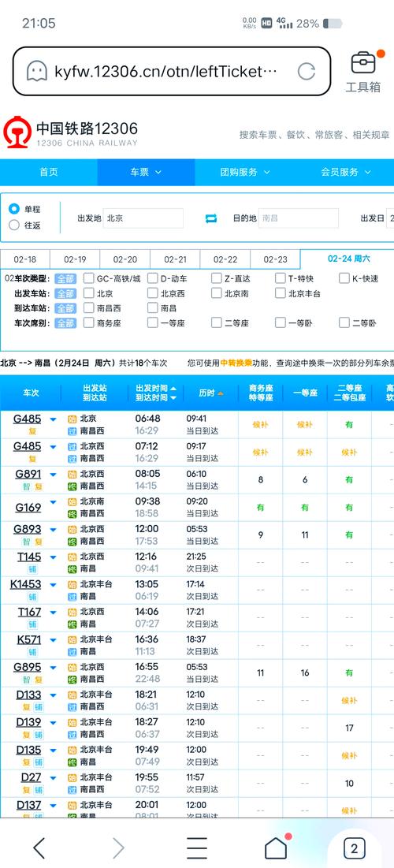Check the GC-高铁/城 train type box
Screen dimensions: 394x868
(x=88, y=278)
